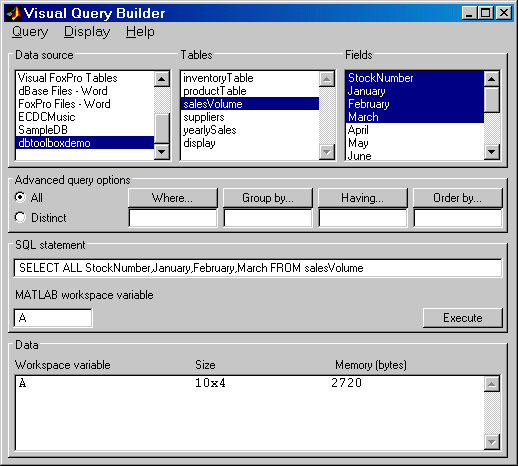Click the MATLAB workspace variable field
Viewport: 518px width, 466px height.
point(53,318)
